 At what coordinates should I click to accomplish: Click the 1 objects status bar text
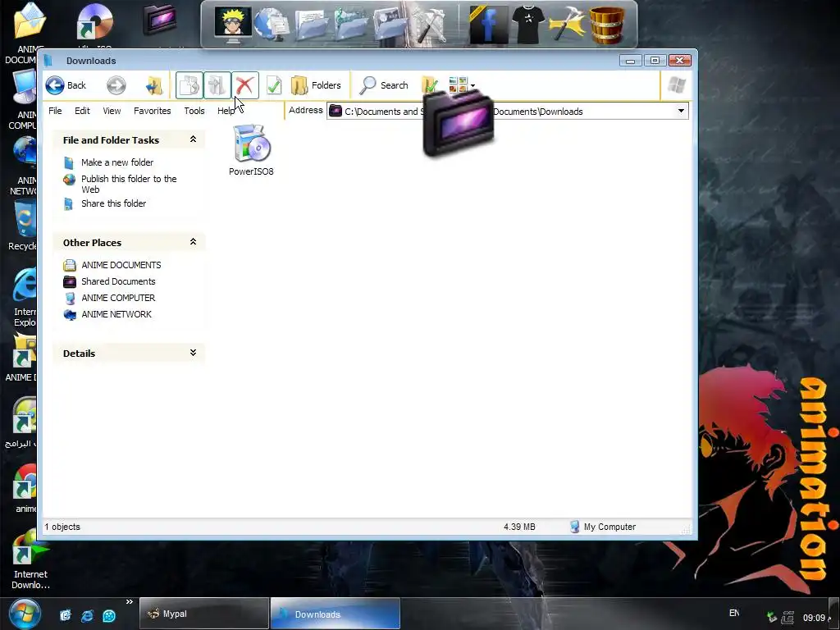pos(62,527)
